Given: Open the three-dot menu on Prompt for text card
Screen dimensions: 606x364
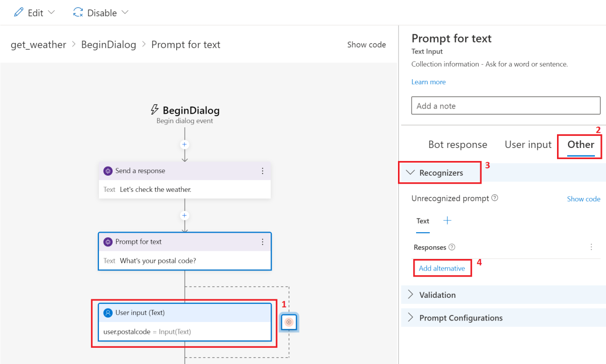Looking at the screenshot, I should (x=263, y=242).
